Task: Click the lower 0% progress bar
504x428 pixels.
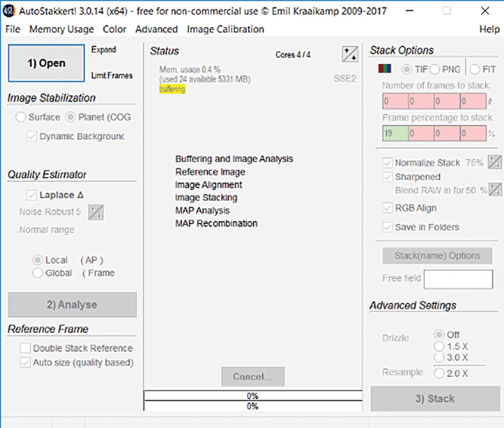Action: pos(253,406)
